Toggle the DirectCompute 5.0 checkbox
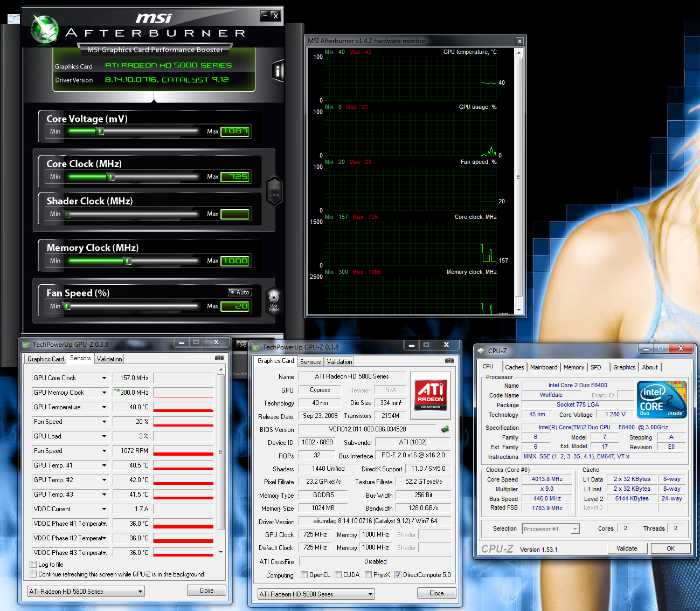 click(398, 574)
